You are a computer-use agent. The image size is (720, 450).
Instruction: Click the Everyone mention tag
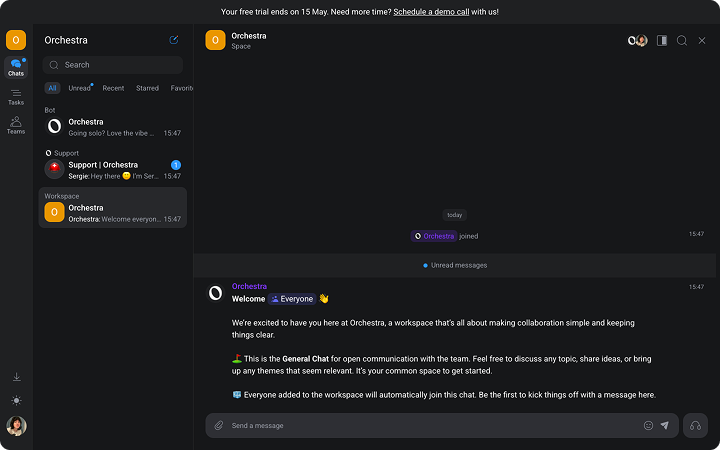click(292, 299)
